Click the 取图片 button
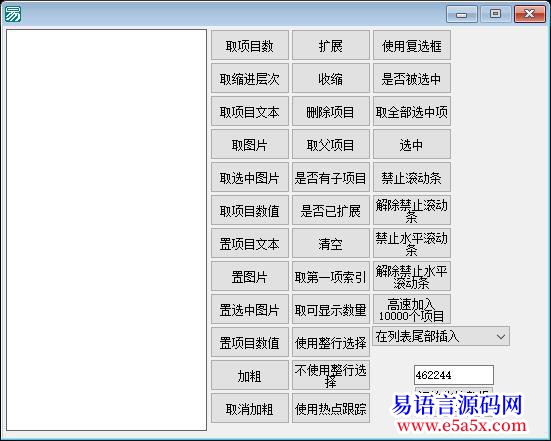The width and height of the screenshot is (551, 441). [x=249, y=144]
